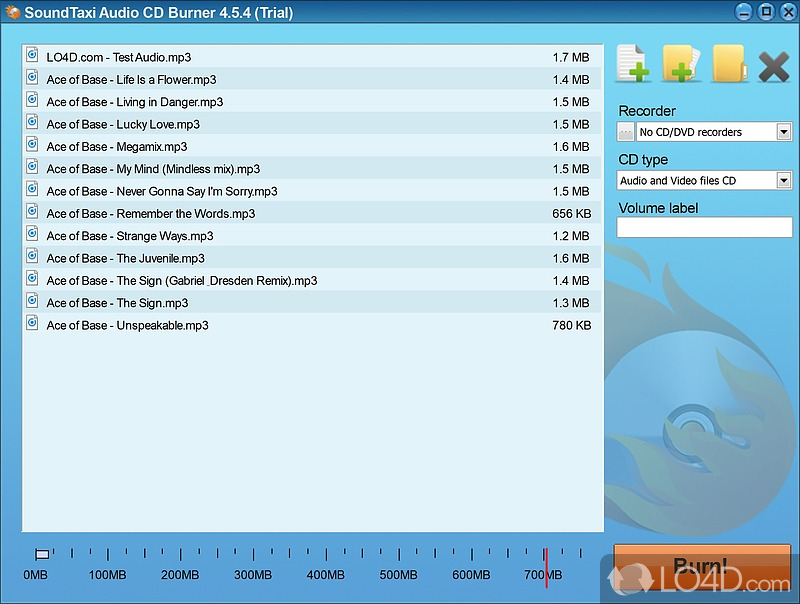Image resolution: width=800 pixels, height=604 pixels.
Task: Click file icon beside Living in Danger.mp3
Action: 32,99
